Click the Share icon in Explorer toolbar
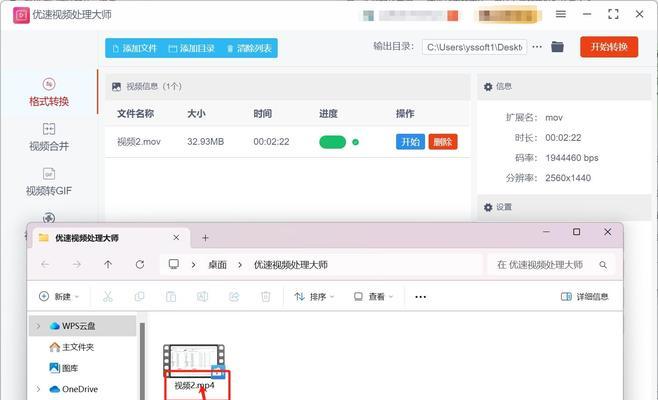This screenshot has height=400, width=658. [234, 297]
